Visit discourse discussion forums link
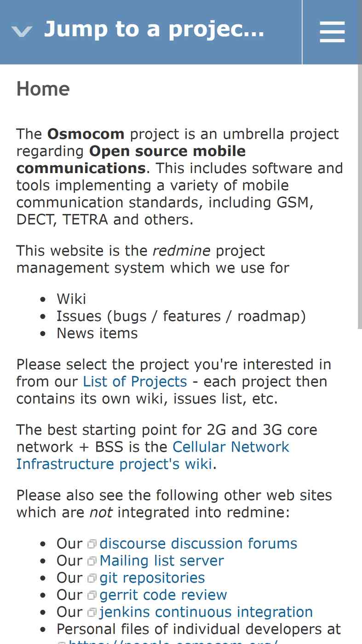Screen dimensions: 362x644 pos(198,544)
